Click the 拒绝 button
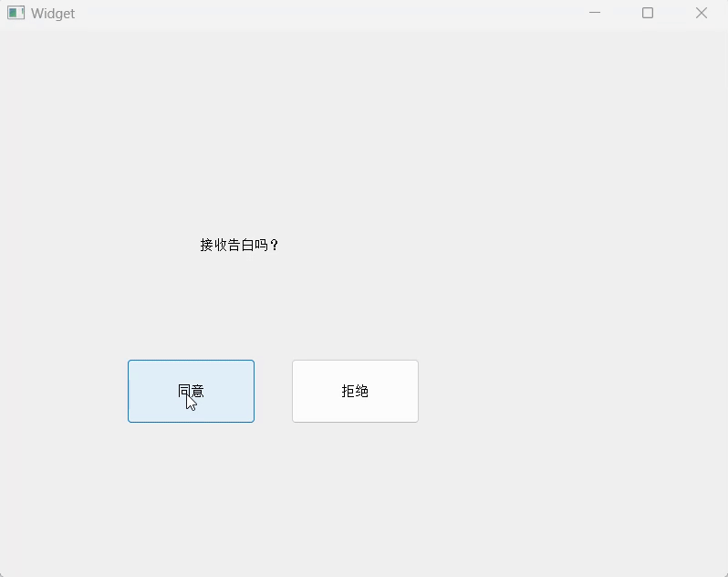This screenshot has width=728, height=577. pos(355,391)
